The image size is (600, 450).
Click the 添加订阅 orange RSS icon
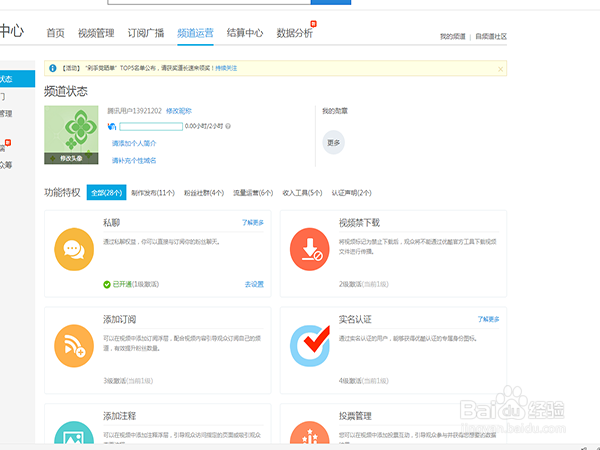[74, 346]
